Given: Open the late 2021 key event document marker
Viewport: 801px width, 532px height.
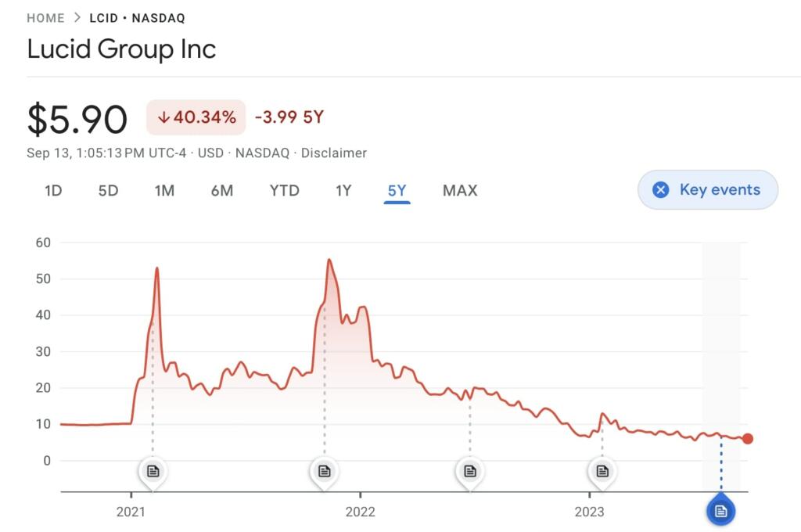Looking at the screenshot, I should pyautogui.click(x=325, y=471).
